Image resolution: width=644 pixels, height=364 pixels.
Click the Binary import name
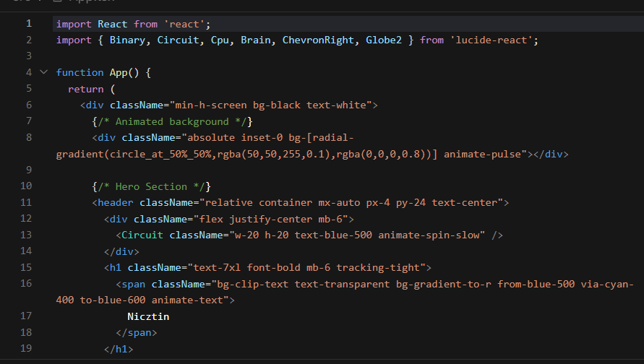(127, 40)
